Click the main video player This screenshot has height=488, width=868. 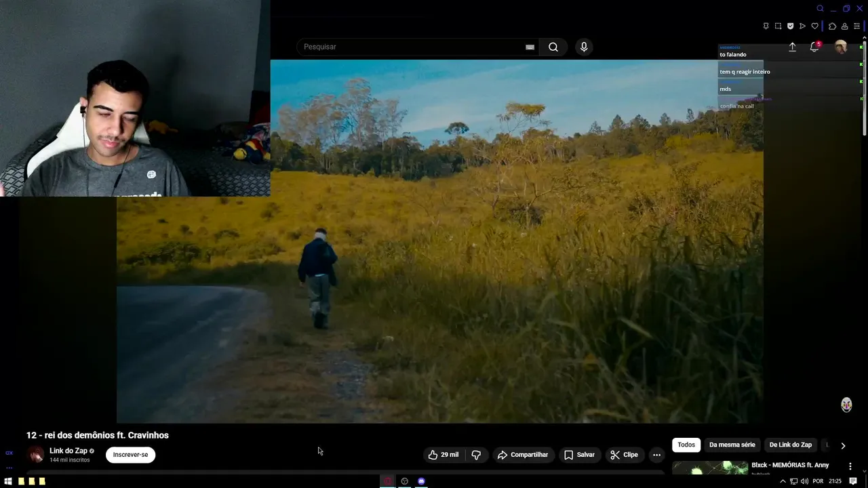pos(440,241)
